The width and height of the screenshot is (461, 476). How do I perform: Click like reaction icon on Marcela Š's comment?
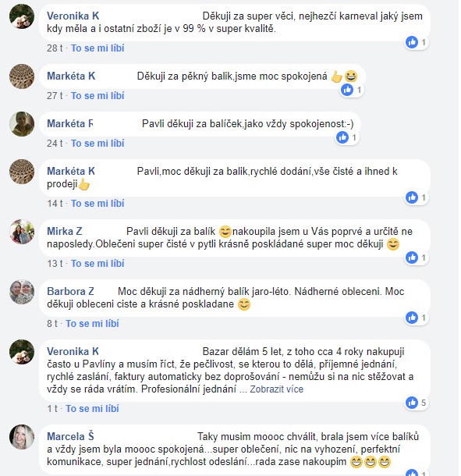(412, 473)
